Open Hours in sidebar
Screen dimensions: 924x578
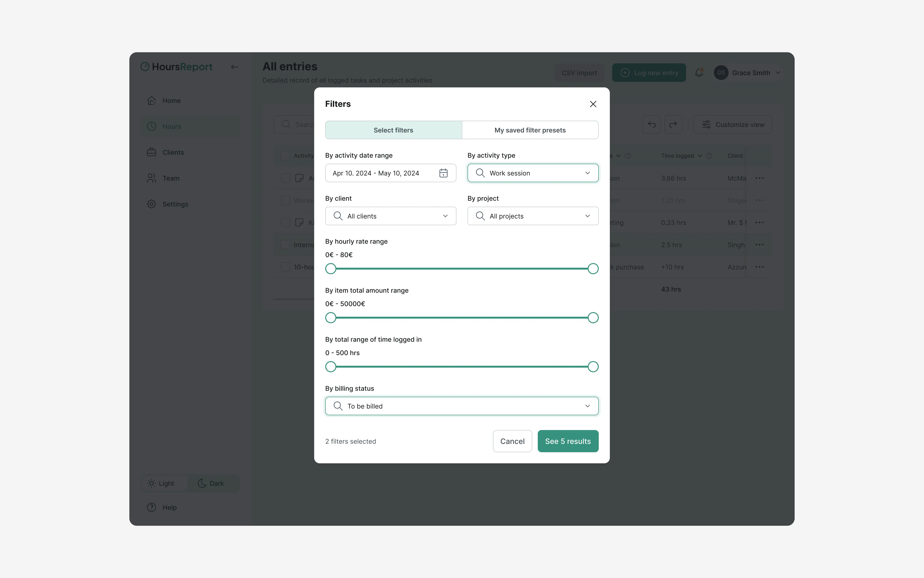(x=190, y=126)
